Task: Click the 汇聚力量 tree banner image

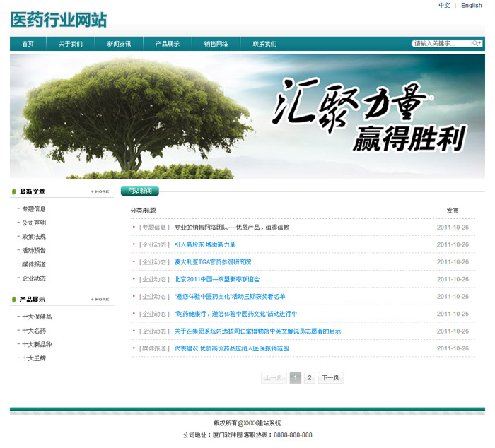Action: point(248,116)
